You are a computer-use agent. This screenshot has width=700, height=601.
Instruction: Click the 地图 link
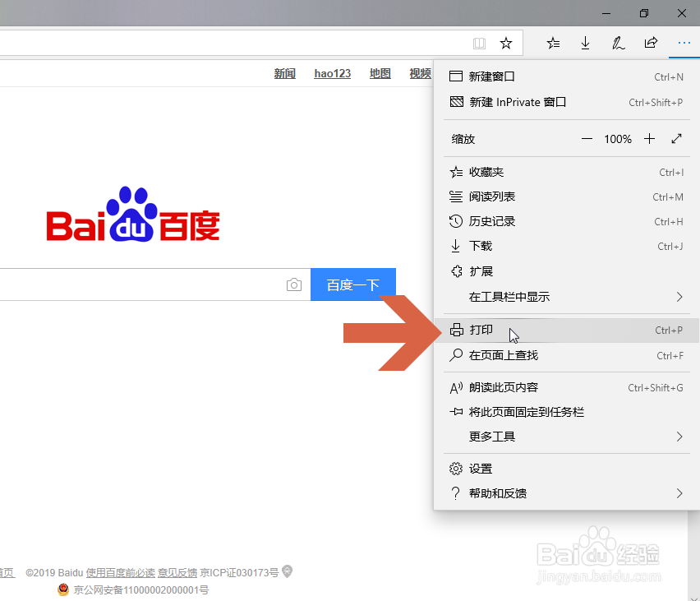coord(380,73)
